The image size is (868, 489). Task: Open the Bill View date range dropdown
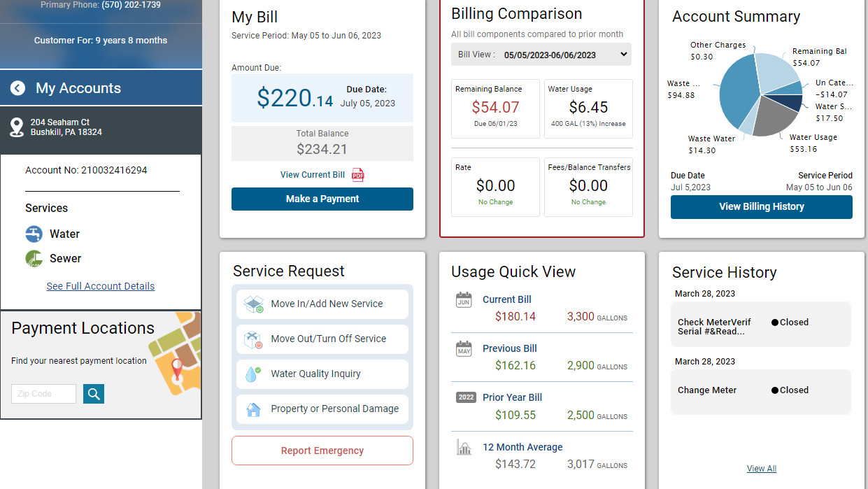coord(541,55)
